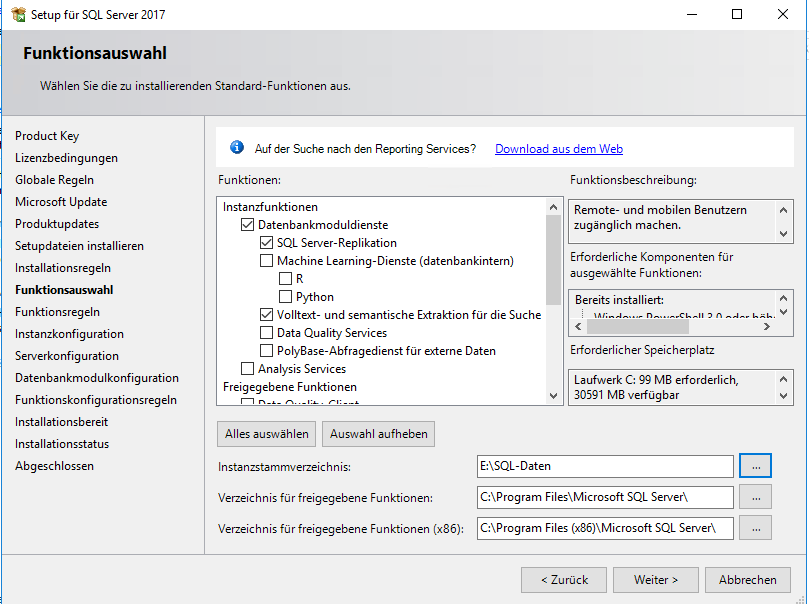
Task: Select the Installationsbereit step
Action: click(x=61, y=422)
